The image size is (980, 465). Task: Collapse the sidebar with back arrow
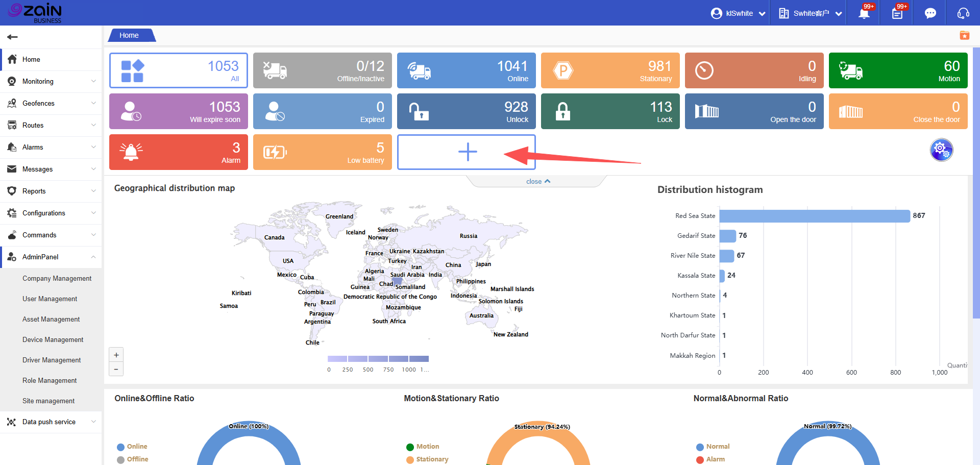pyautogui.click(x=13, y=37)
